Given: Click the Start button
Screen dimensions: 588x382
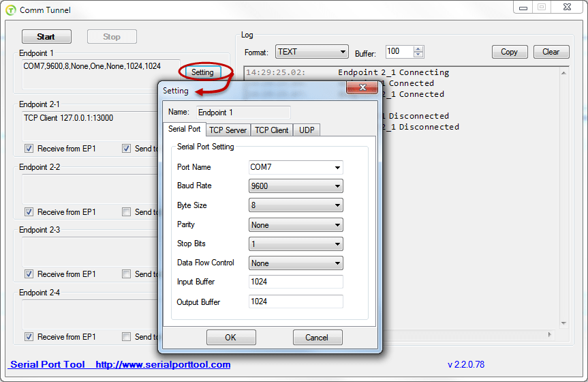Looking at the screenshot, I should [46, 36].
